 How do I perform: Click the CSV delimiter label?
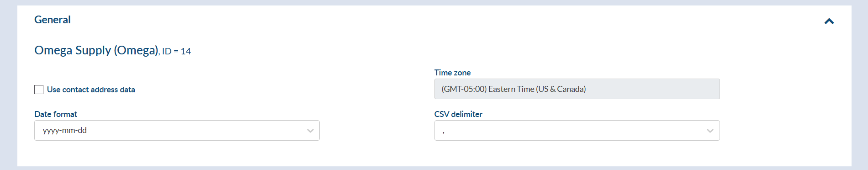click(458, 114)
